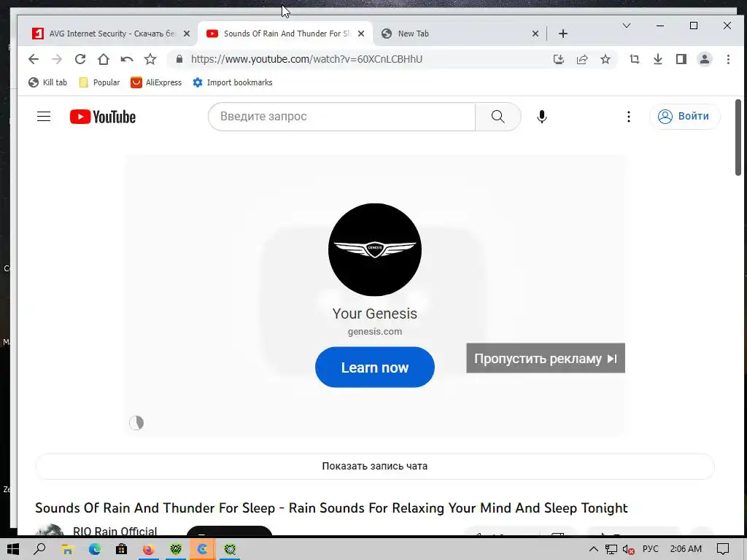Show hidden system tray icons chevron

point(594,549)
